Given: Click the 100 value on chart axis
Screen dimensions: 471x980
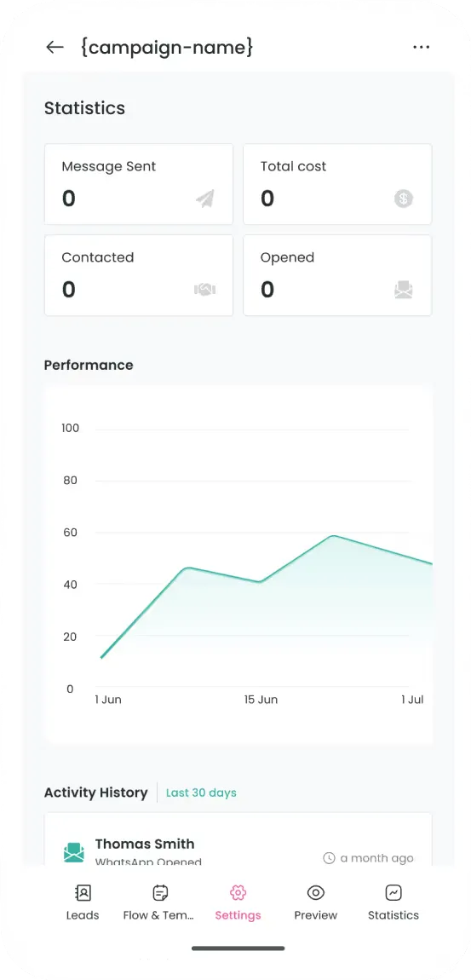Looking at the screenshot, I should 70,428.
